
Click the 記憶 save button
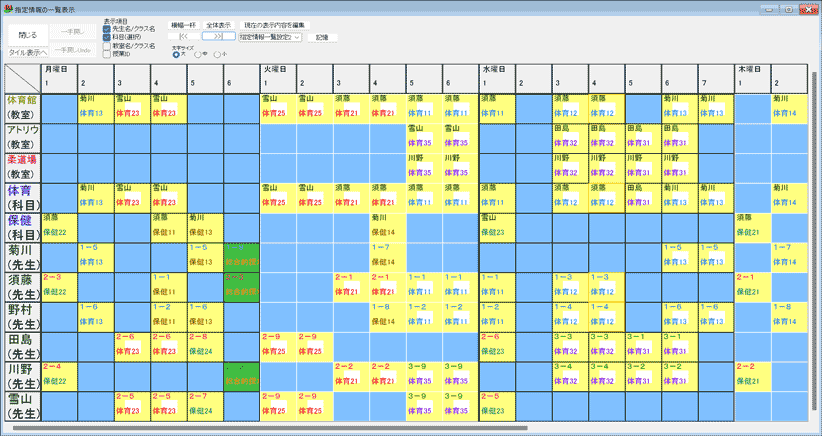point(321,36)
